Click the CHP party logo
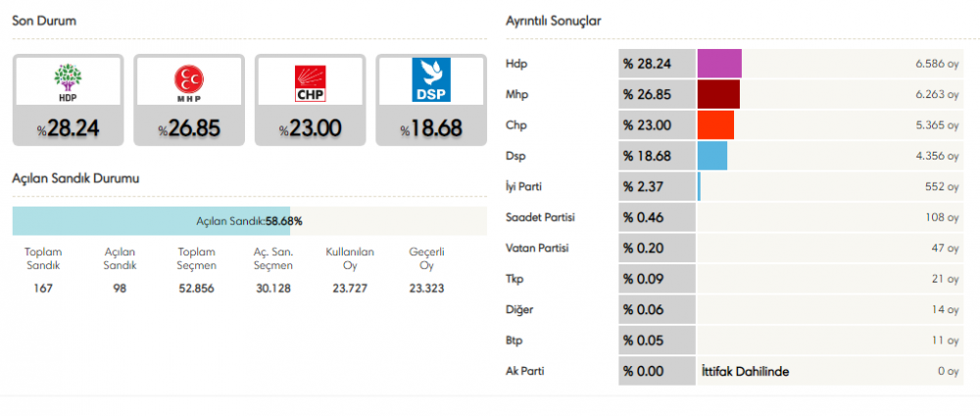Screen dimensions: 980x416 311,82
